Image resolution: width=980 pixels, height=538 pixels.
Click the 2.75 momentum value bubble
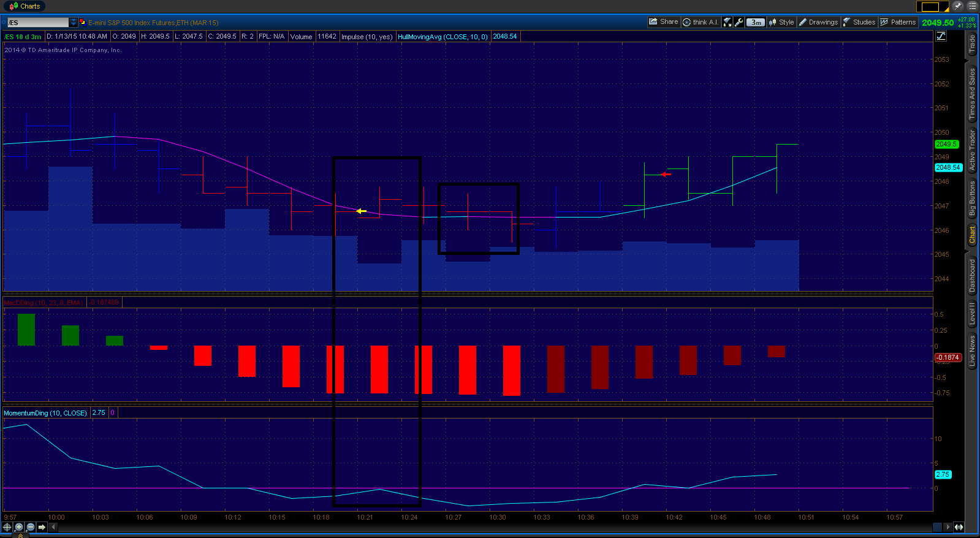click(x=943, y=474)
